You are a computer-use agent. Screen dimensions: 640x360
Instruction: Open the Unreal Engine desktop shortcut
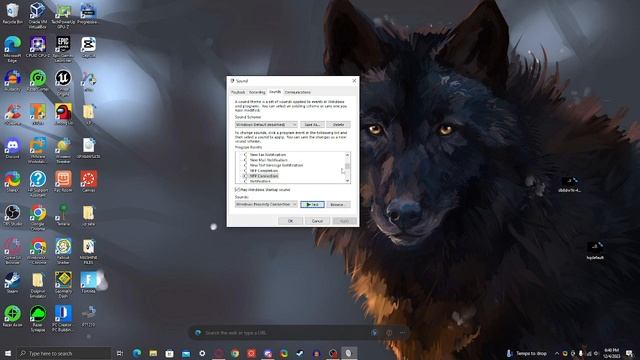(63, 83)
